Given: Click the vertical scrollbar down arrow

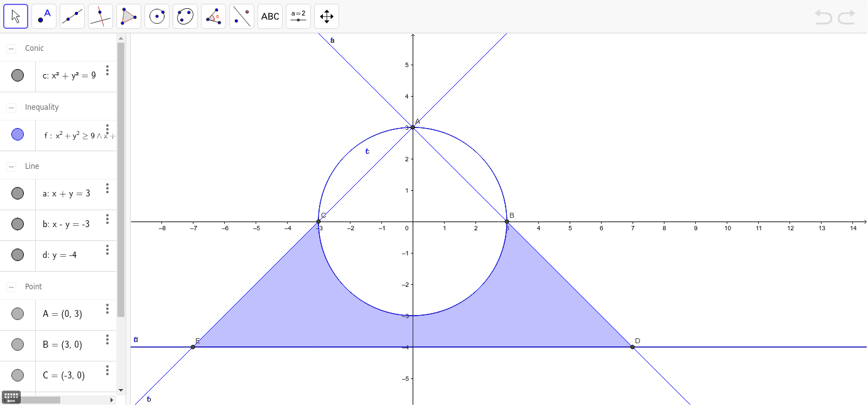Looking at the screenshot, I should (x=121, y=389).
